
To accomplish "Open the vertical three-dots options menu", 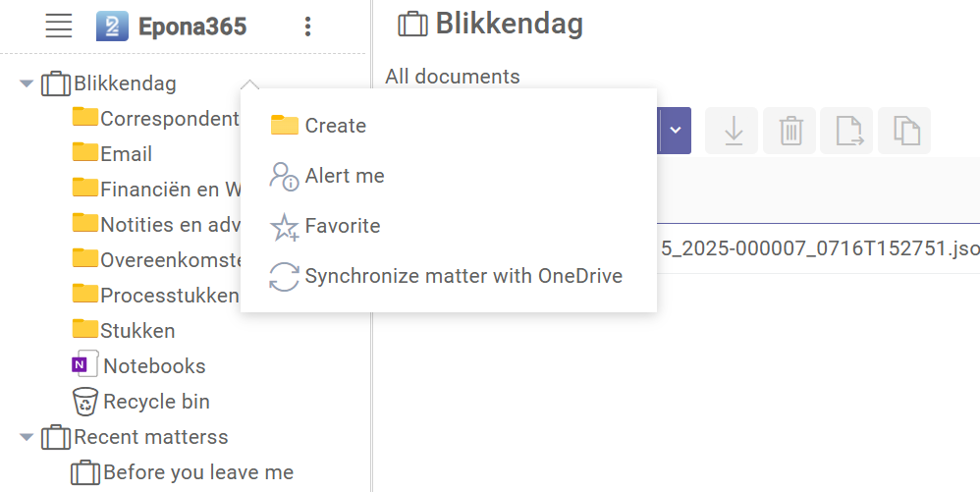I will pos(308,27).
